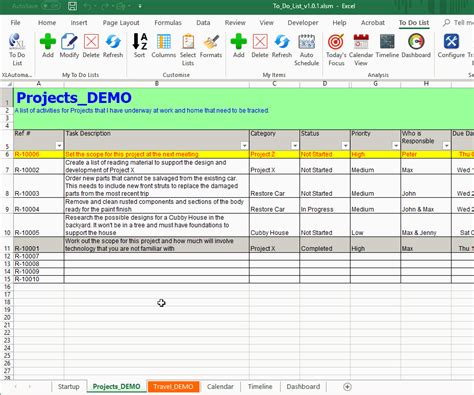Viewport: 474px width, 395px height.
Task: Open the Configure settings tool
Action: point(451,46)
